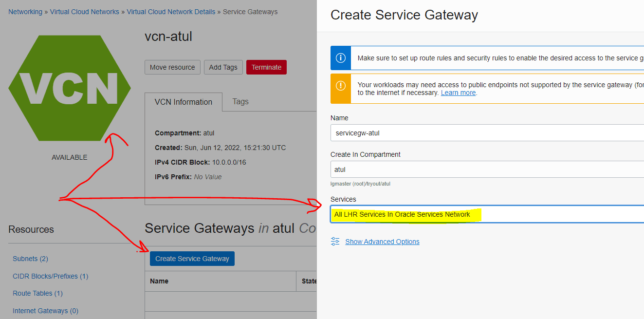Click the vcn-atul title text
The image size is (644, 319).
point(168,37)
